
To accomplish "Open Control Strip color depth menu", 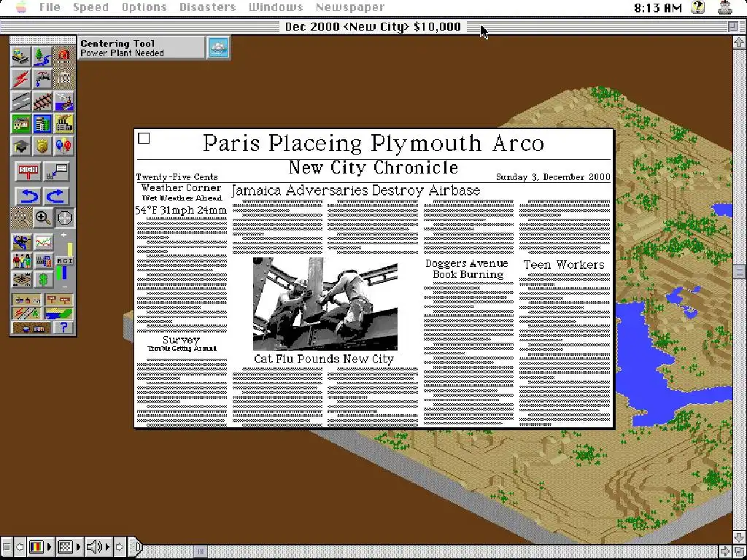I will (40, 547).
